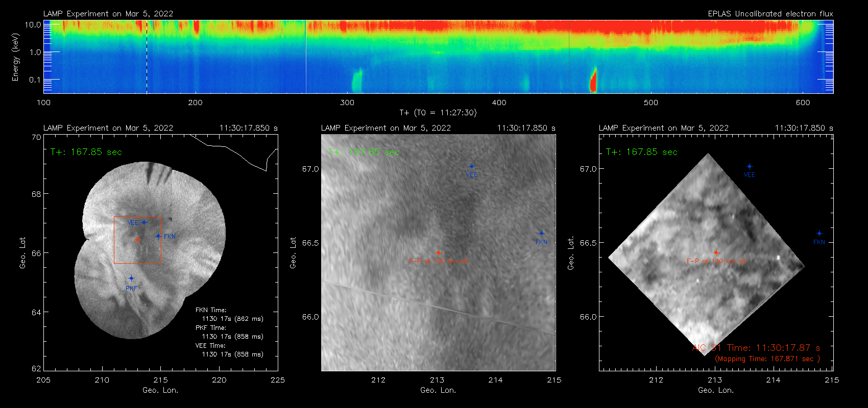
Task: Click the '0.1' energy tick label
Action: coord(35,80)
